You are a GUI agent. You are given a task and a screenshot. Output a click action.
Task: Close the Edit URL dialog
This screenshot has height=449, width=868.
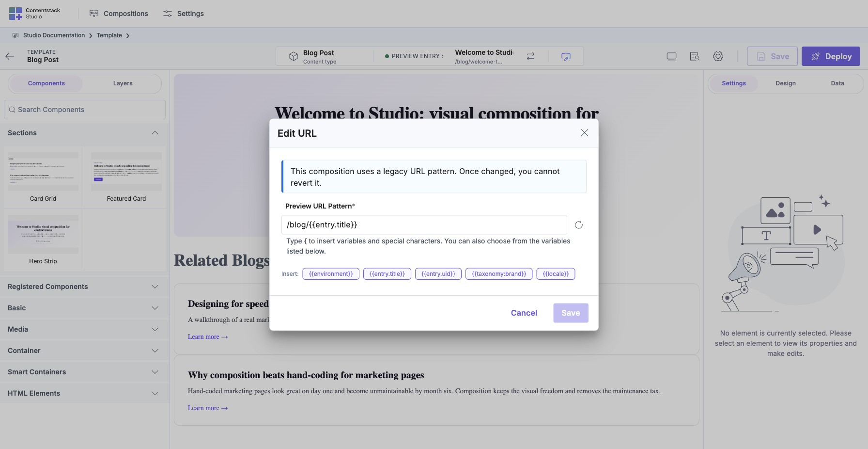[x=585, y=133]
